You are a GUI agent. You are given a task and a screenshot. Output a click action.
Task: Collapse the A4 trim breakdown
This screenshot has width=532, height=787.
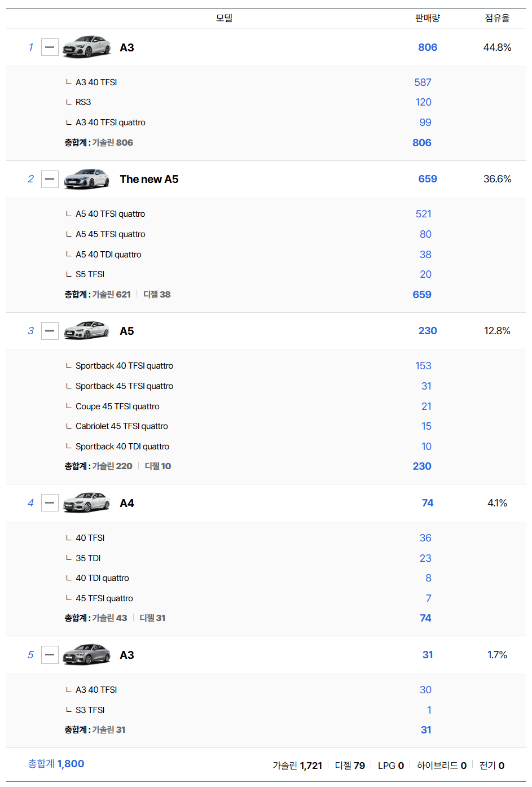(x=50, y=503)
